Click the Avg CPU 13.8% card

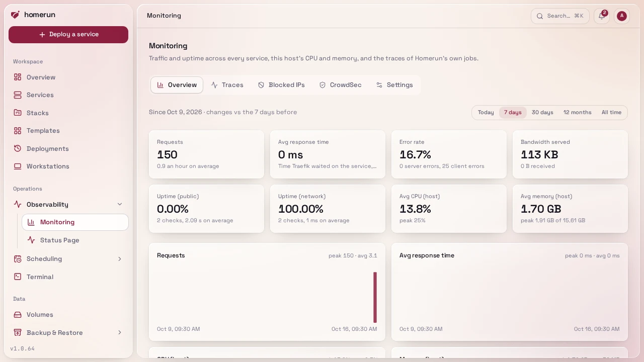[x=449, y=209]
